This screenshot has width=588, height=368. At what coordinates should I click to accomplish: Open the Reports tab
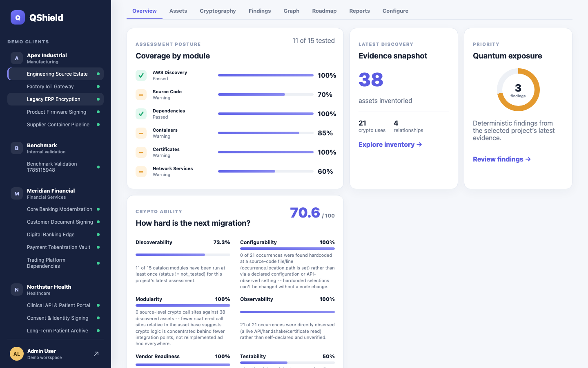coord(359,11)
